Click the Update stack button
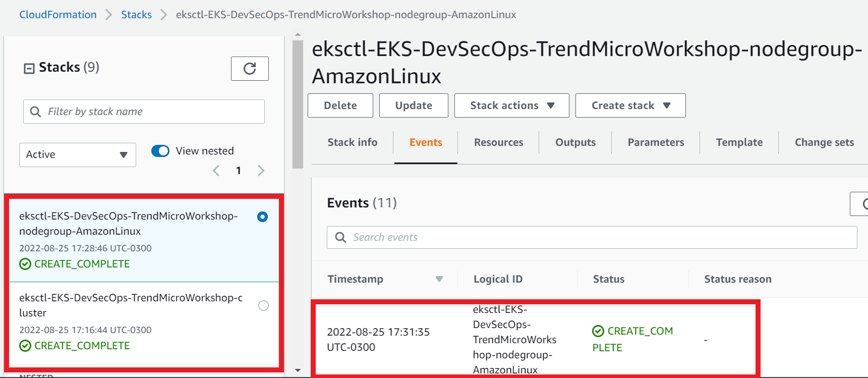Viewport: 868px width, 378px height. click(x=414, y=105)
